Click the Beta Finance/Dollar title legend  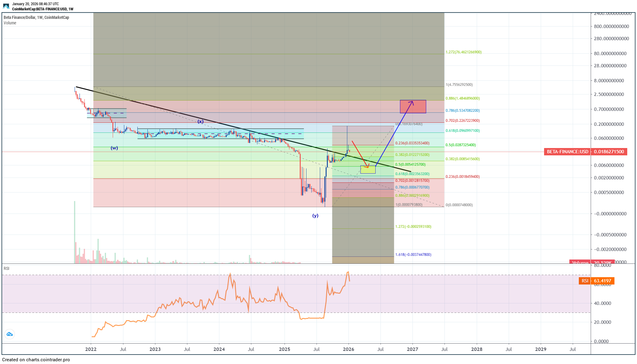pyautogui.click(x=36, y=17)
